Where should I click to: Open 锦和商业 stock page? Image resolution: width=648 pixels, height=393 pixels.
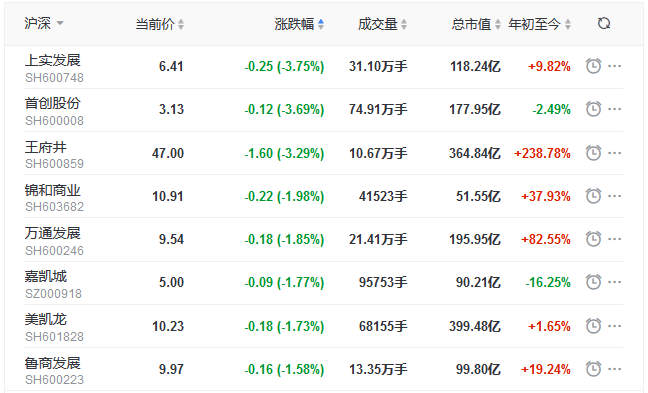(52, 190)
